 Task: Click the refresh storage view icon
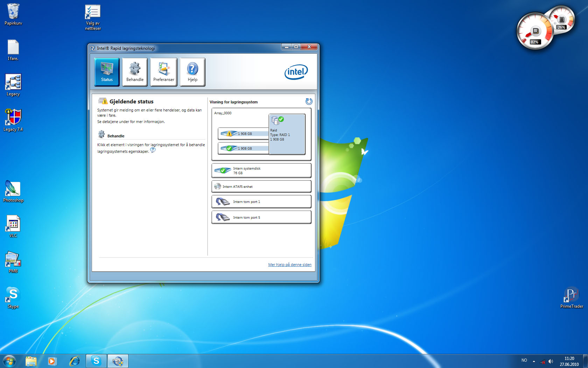tap(309, 101)
